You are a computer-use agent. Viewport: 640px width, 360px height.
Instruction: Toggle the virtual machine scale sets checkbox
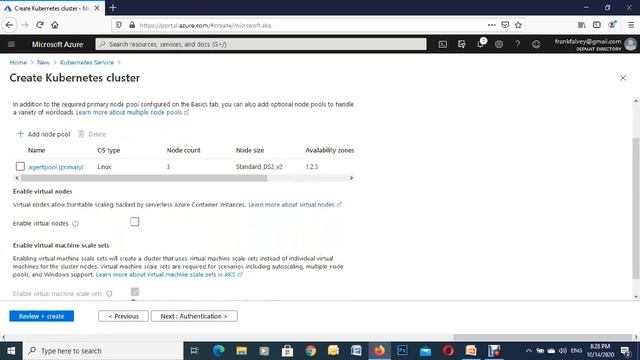pyautogui.click(x=135, y=291)
